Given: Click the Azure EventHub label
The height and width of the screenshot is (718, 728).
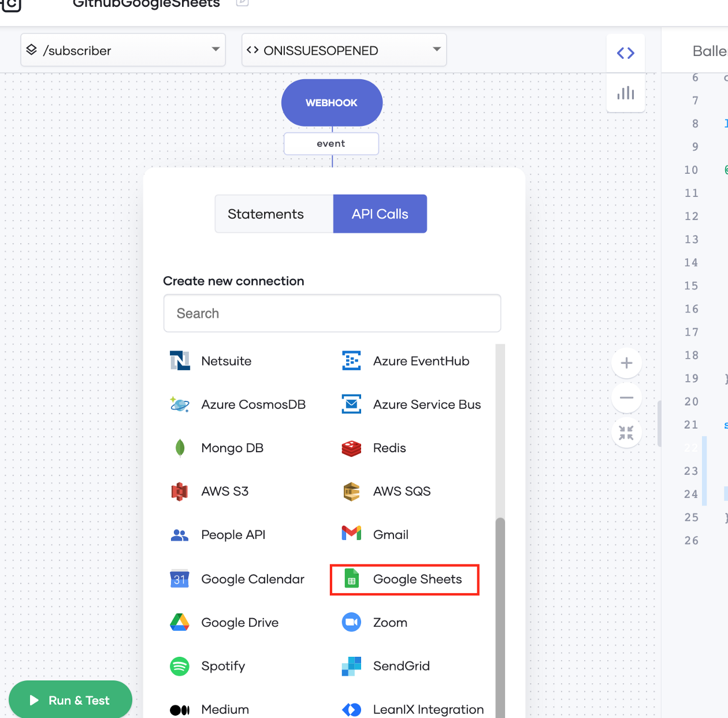Looking at the screenshot, I should point(421,361).
